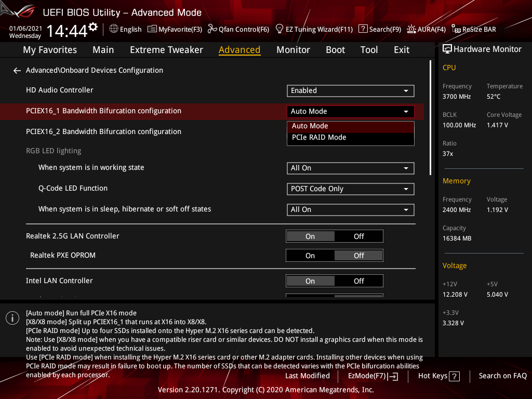Click the memory capacity 16384 MB
Viewport: 532px width, 399px height.
click(457, 238)
